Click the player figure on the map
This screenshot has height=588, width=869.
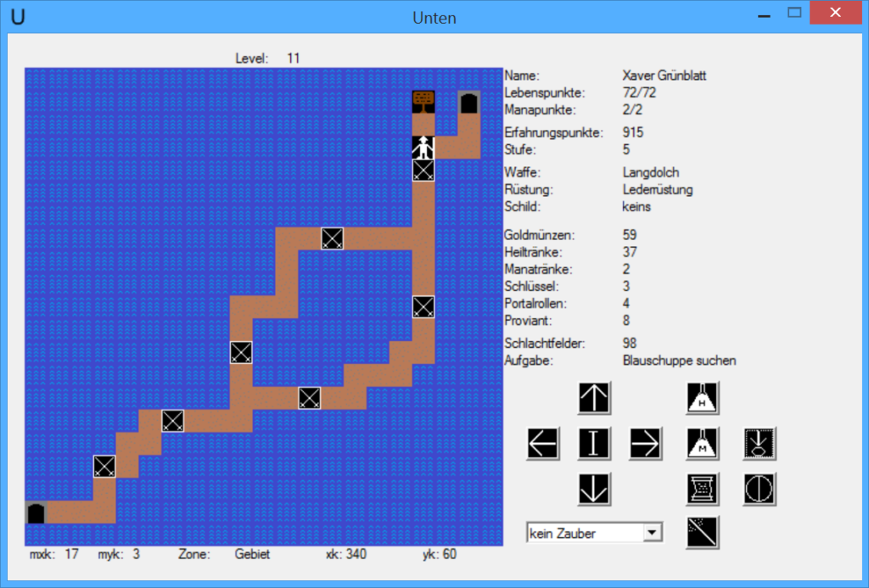tap(422, 147)
